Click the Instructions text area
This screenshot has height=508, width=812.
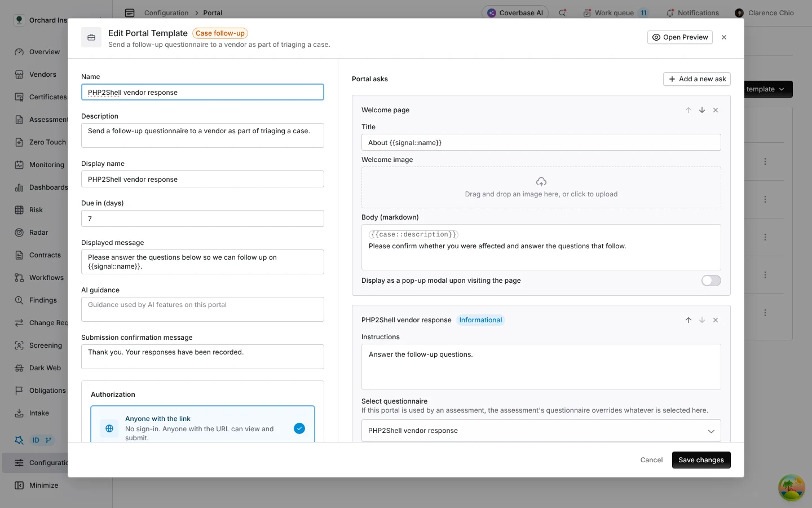[x=541, y=367]
